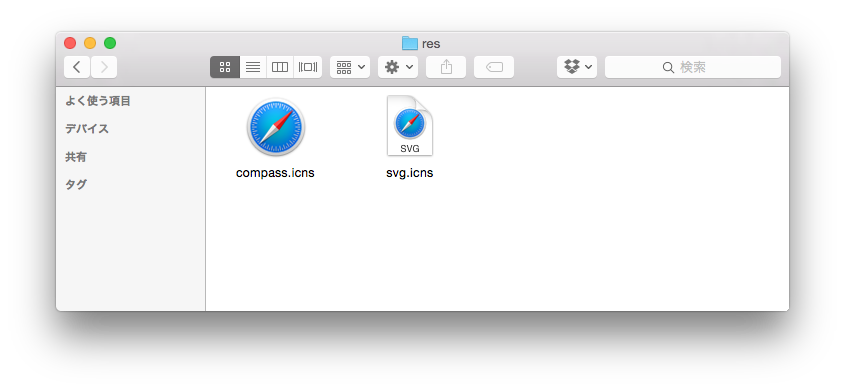Select the svg.icns file icon
The image size is (845, 391).
(410, 125)
